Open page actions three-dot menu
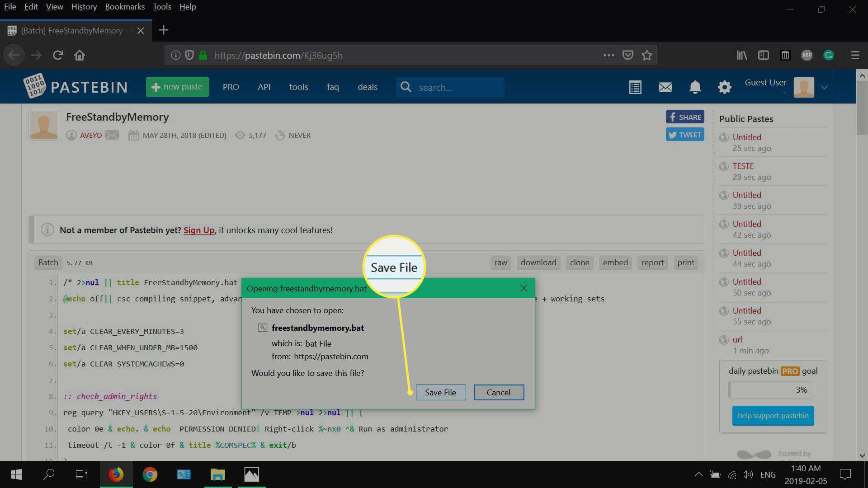This screenshot has height=488, width=868. [609, 55]
